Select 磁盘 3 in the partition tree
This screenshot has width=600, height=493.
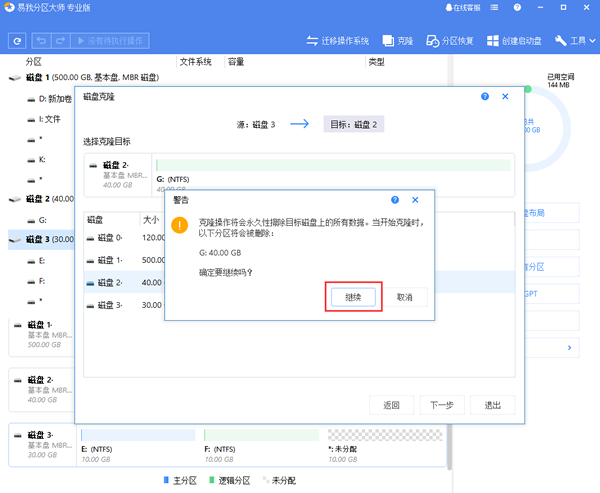(41, 240)
